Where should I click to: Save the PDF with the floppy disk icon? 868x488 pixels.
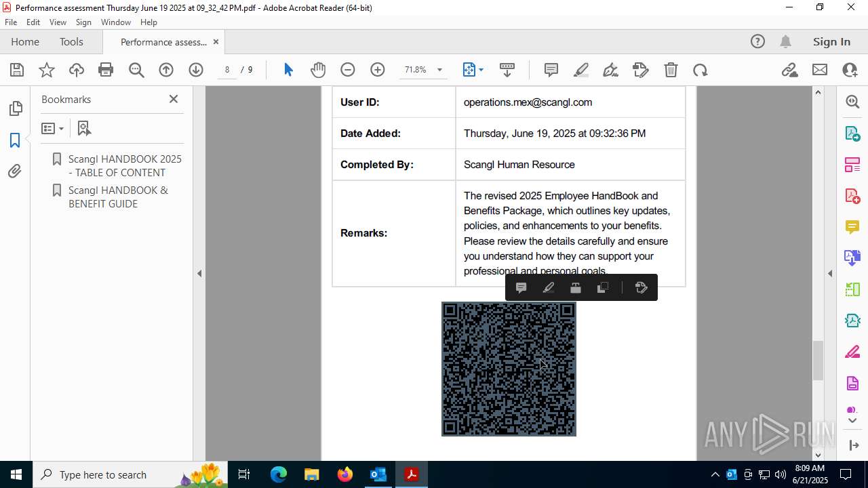(x=17, y=70)
